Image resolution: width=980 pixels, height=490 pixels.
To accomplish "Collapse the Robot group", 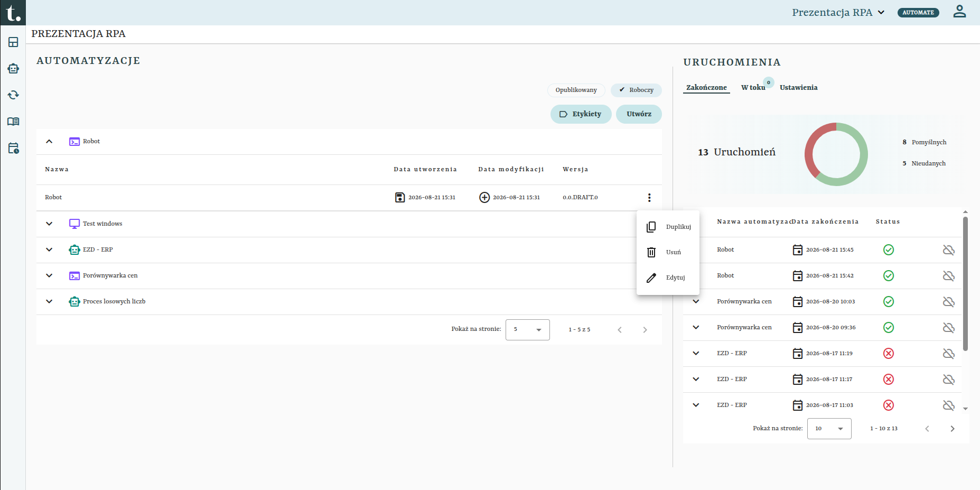I will (49, 141).
